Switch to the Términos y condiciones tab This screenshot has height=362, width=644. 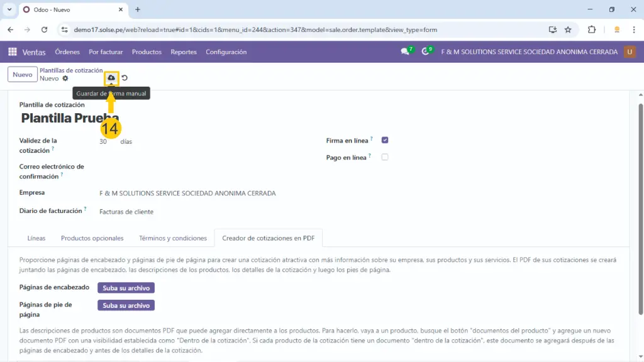click(x=173, y=239)
